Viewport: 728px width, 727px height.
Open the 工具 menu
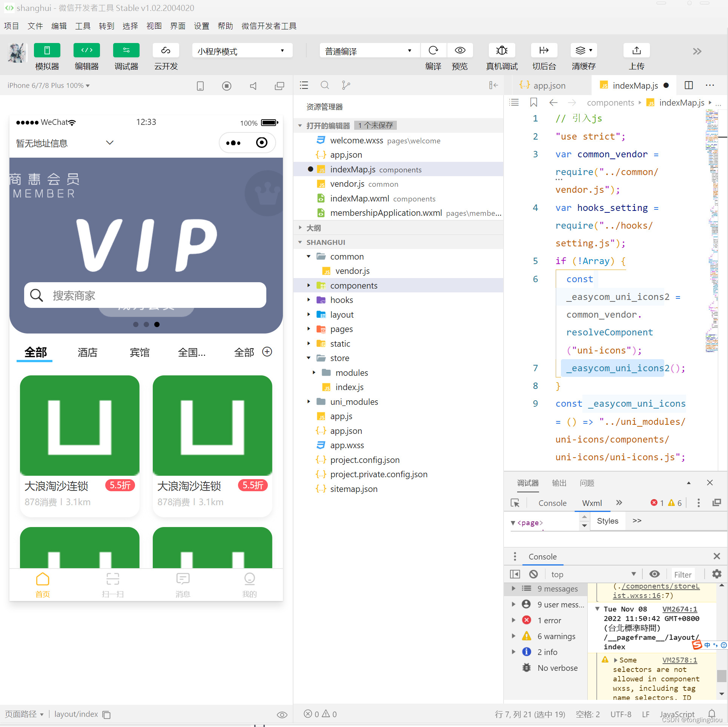(83, 26)
